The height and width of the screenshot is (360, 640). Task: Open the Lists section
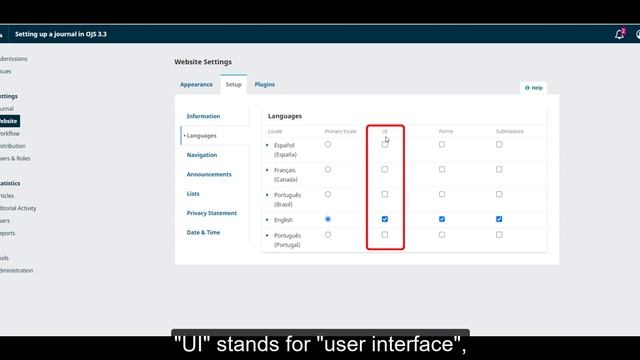pyautogui.click(x=193, y=194)
